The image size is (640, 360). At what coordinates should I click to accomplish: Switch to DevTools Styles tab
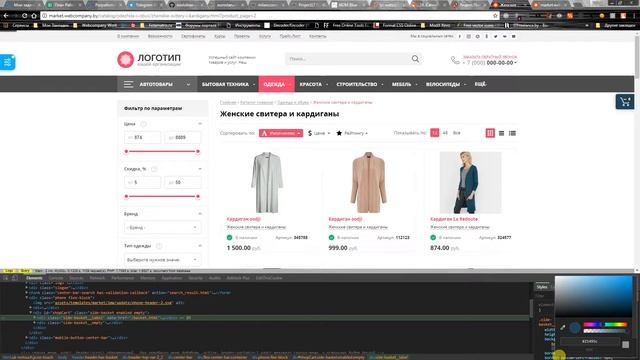(x=542, y=287)
